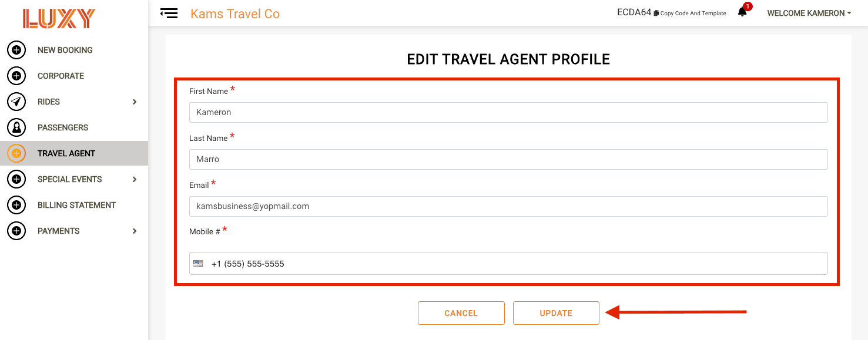Collapse sidebar with hamburger menu icon

tap(169, 13)
